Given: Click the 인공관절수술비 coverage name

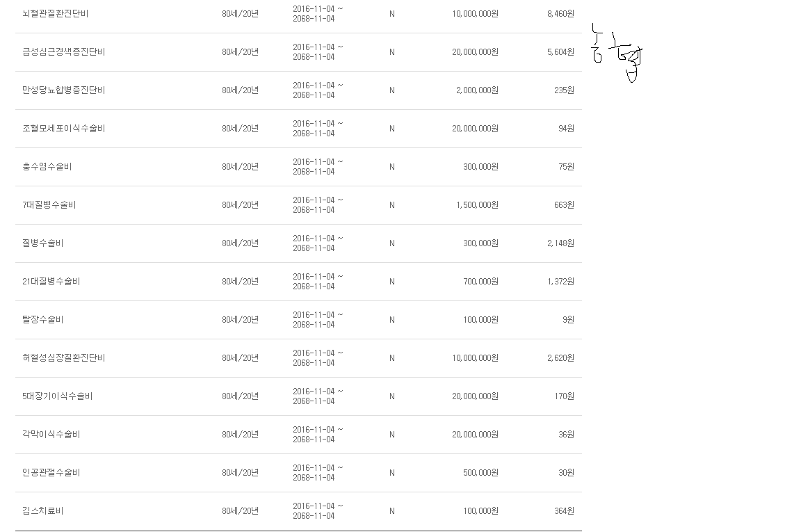Looking at the screenshot, I should (51, 473).
